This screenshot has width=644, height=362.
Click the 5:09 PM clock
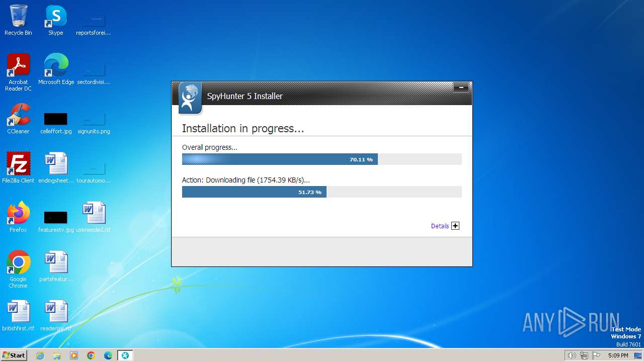(618, 355)
